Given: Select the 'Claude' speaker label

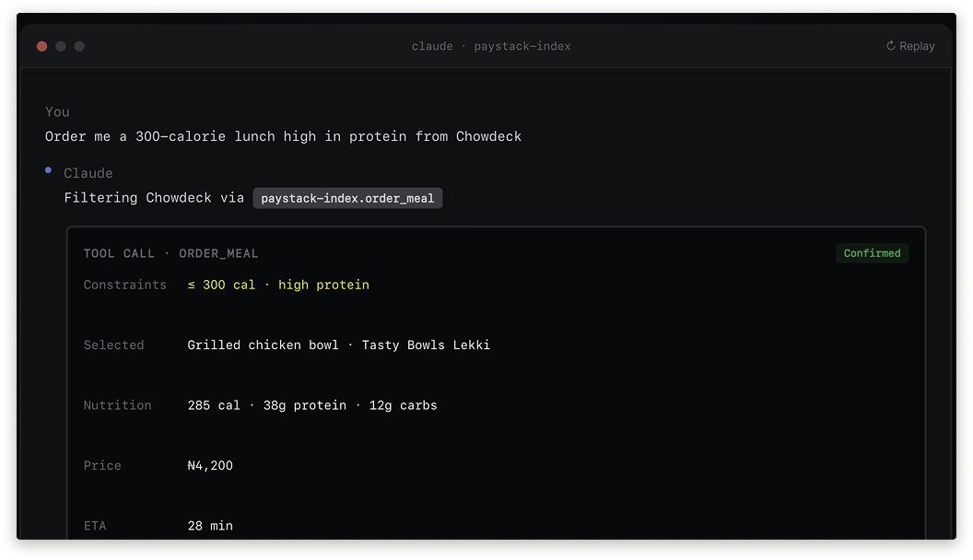Looking at the screenshot, I should 88,173.
